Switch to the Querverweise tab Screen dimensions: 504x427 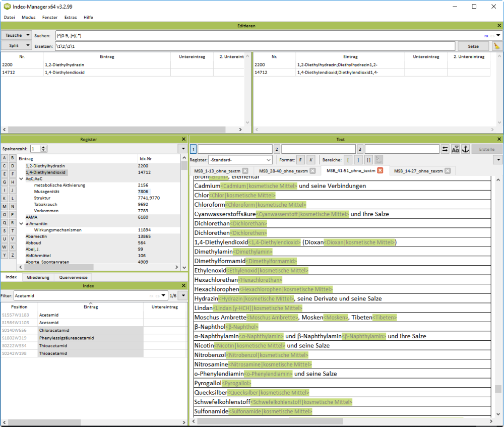coord(73,277)
